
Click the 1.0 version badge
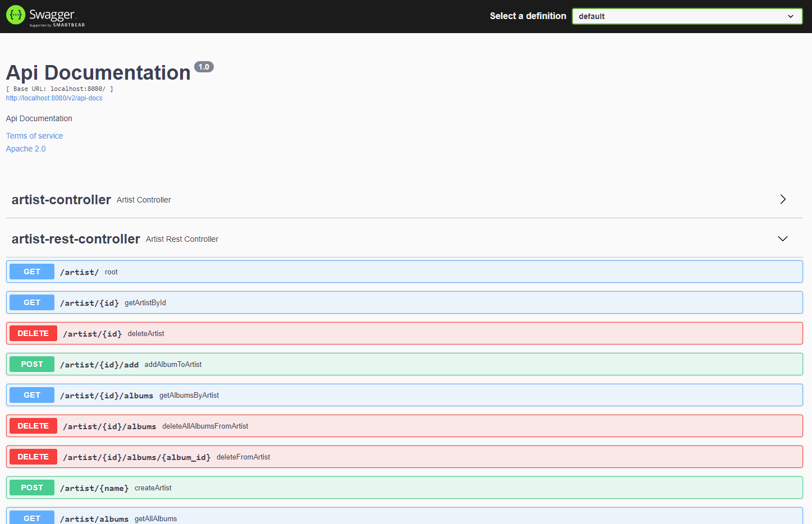coord(204,67)
